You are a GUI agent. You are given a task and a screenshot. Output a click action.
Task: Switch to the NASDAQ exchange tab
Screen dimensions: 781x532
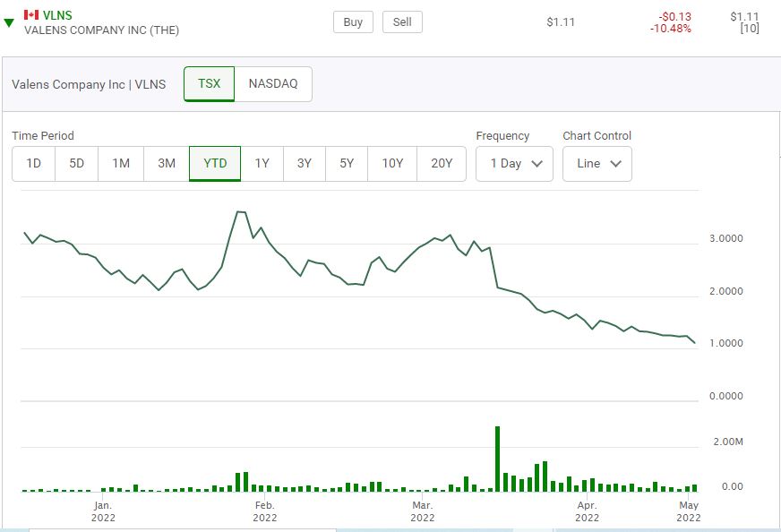(273, 83)
